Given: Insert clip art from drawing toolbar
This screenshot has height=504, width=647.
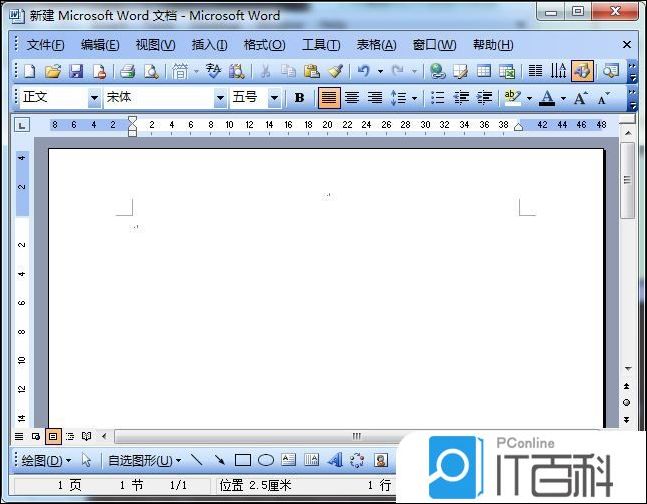Looking at the screenshot, I should pos(381,459).
